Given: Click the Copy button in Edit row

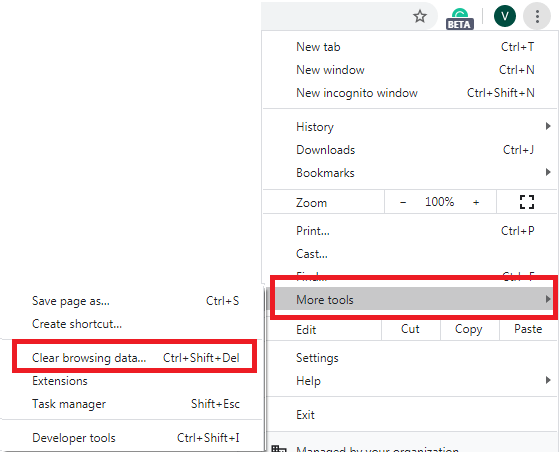Looking at the screenshot, I should [x=469, y=329].
